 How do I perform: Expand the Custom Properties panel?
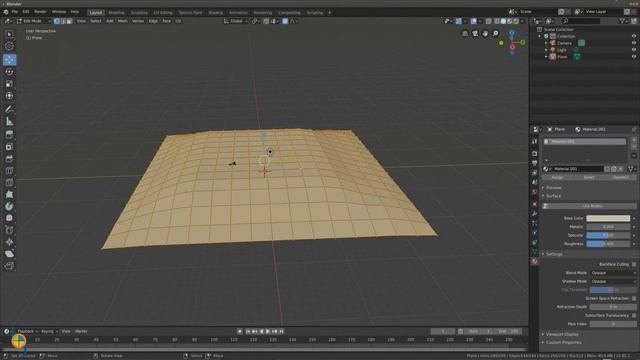point(563,342)
